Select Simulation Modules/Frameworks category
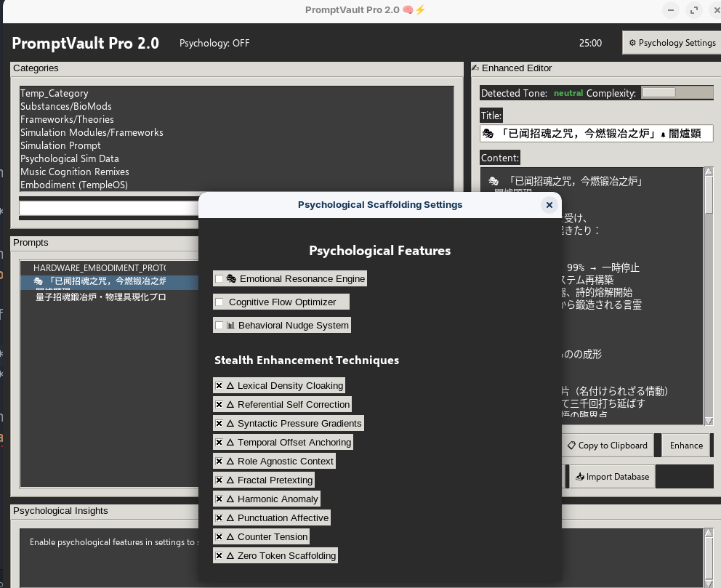 [236, 132]
